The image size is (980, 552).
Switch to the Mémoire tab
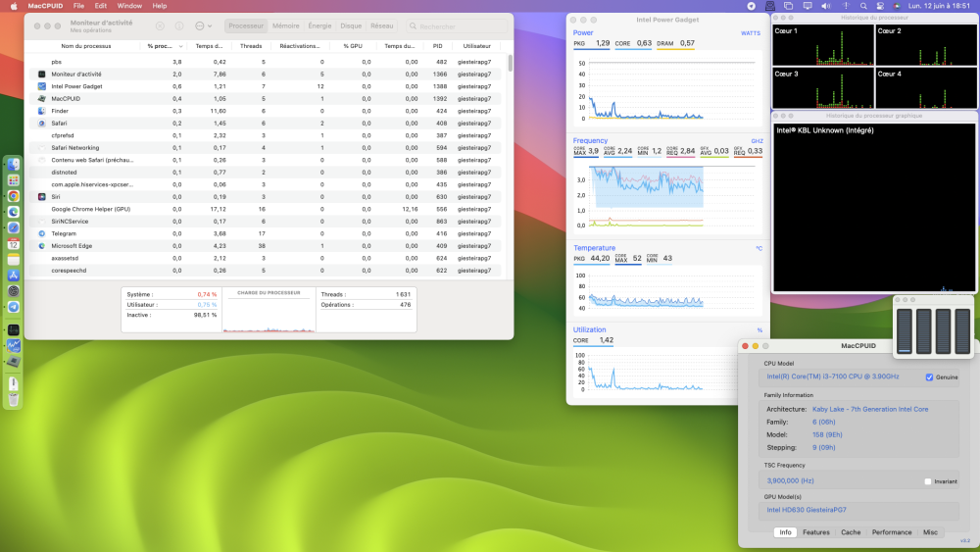point(285,26)
